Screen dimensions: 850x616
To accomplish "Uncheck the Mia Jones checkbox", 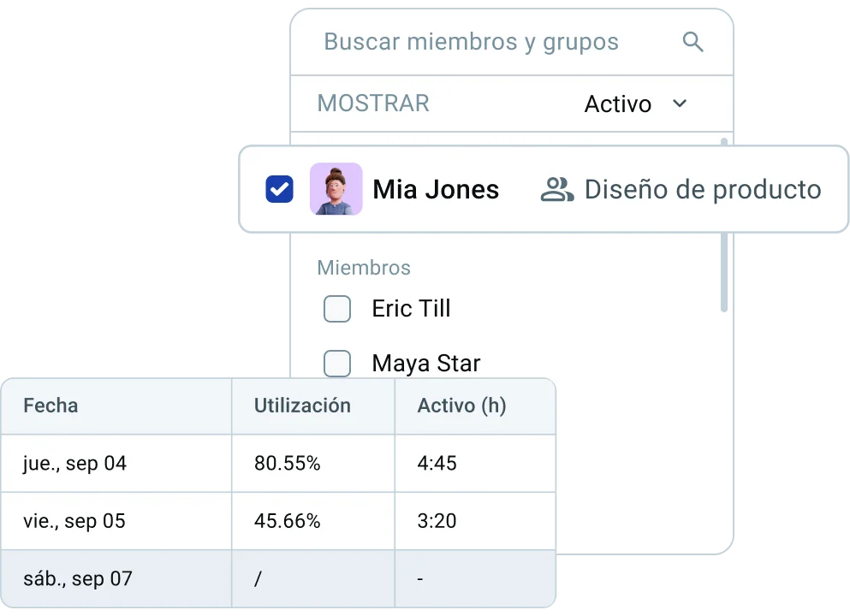I will (280, 189).
